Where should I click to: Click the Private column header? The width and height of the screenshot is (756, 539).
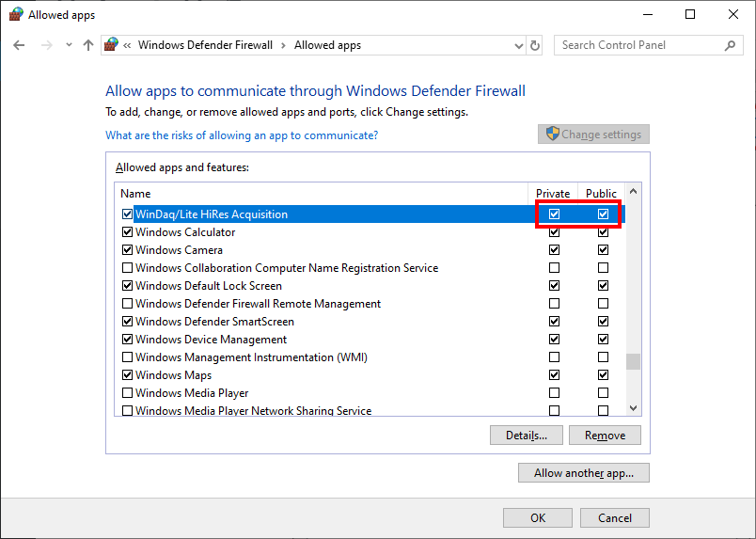(x=553, y=194)
